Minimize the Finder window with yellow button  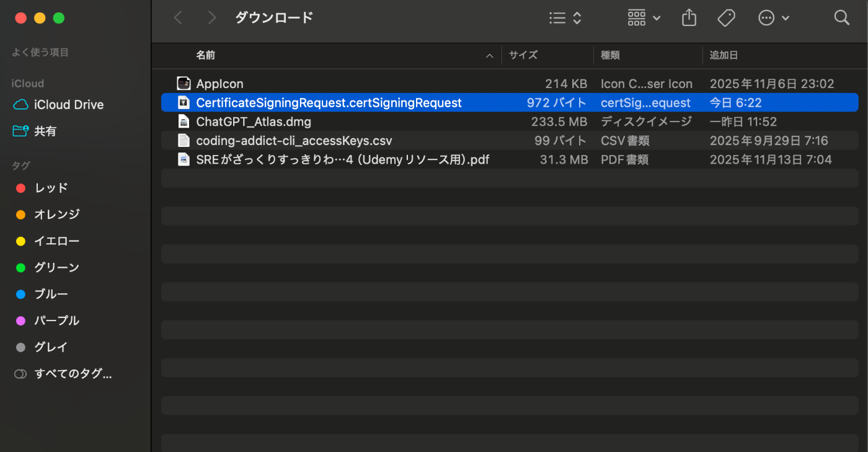(x=40, y=18)
